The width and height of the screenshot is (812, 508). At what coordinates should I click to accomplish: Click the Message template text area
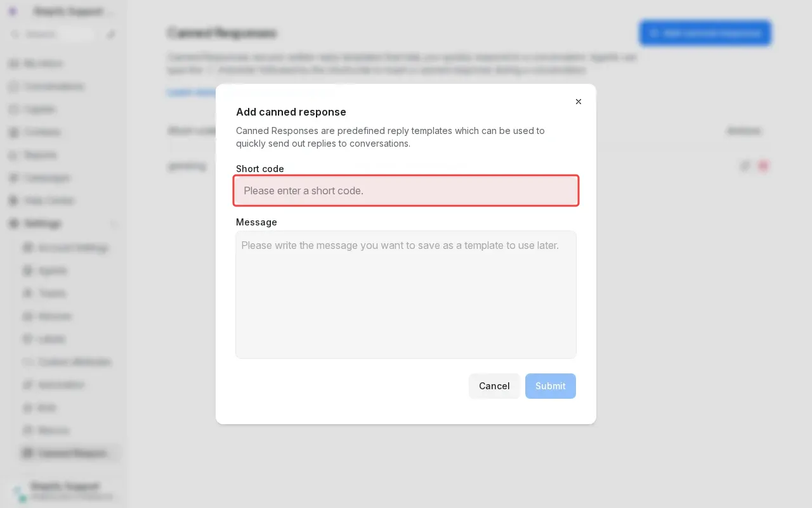[406, 295]
